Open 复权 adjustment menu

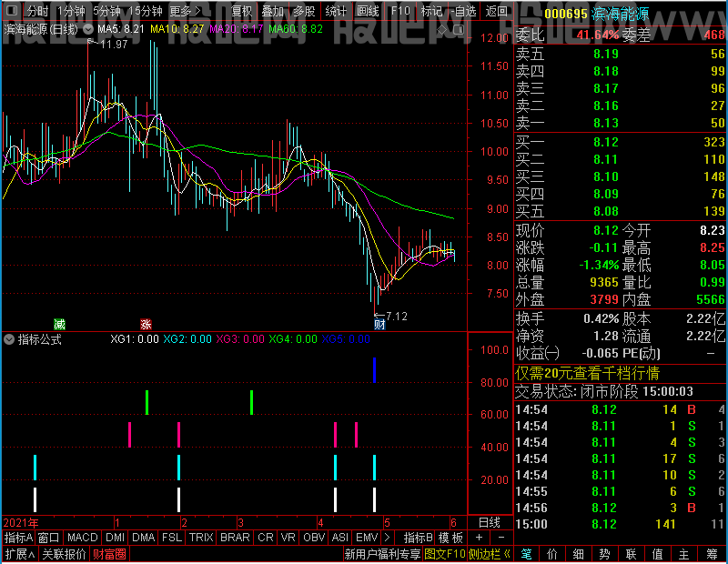(x=241, y=11)
